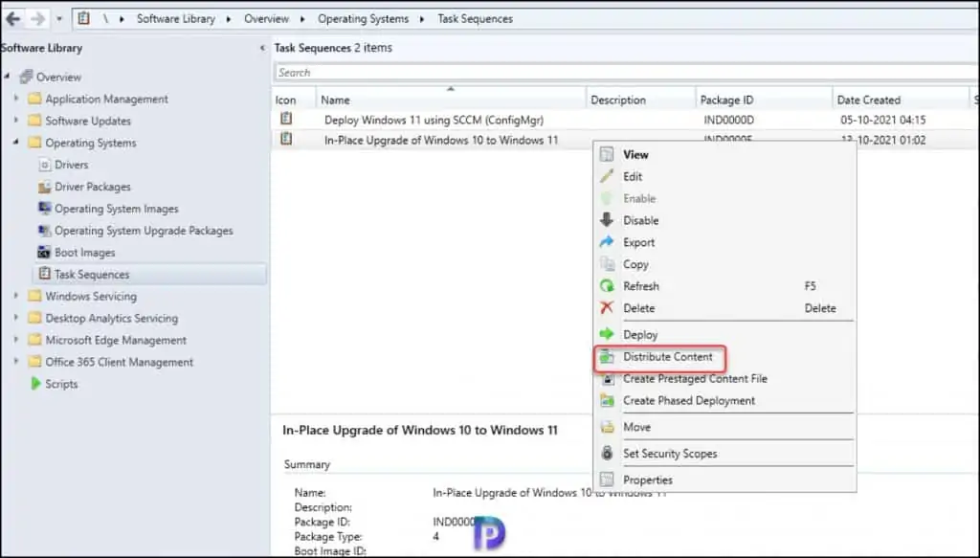Click the Driver Packages icon
The height and width of the screenshot is (558, 980).
[44, 187]
